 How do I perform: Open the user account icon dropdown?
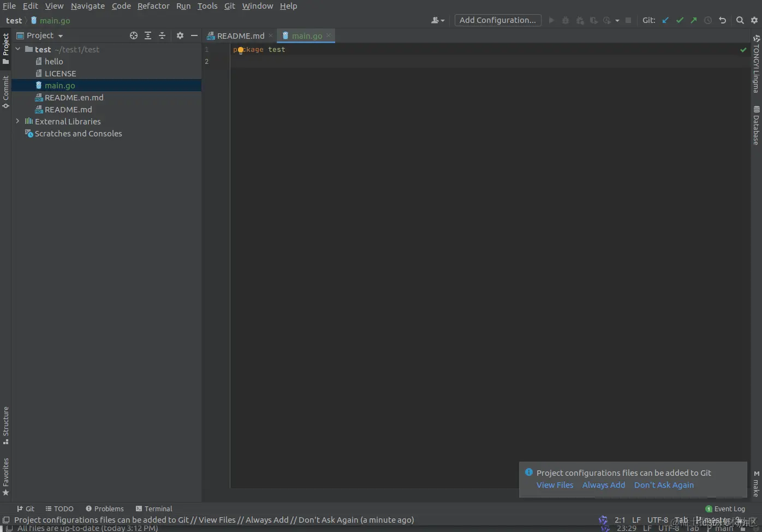438,20
